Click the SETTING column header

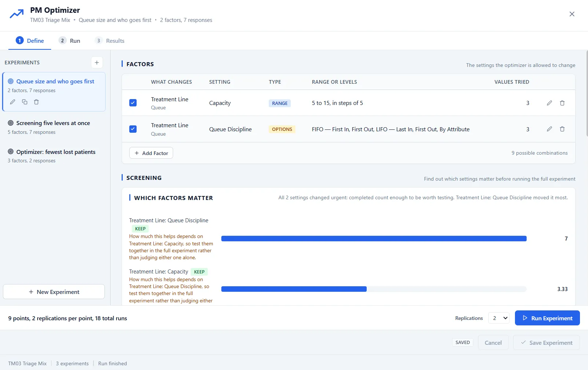(x=220, y=82)
